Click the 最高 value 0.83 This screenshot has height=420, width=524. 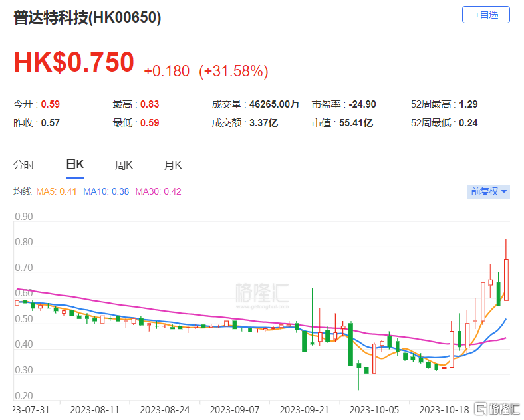(x=150, y=104)
